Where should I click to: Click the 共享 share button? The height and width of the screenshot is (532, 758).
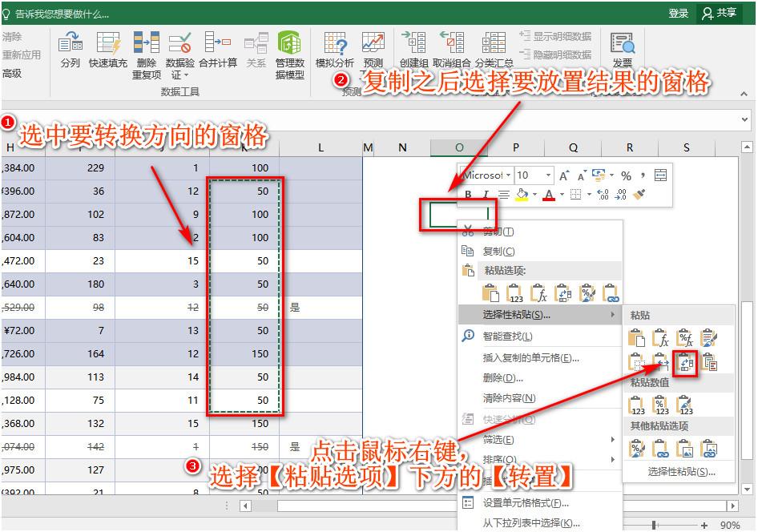pyautogui.click(x=720, y=13)
